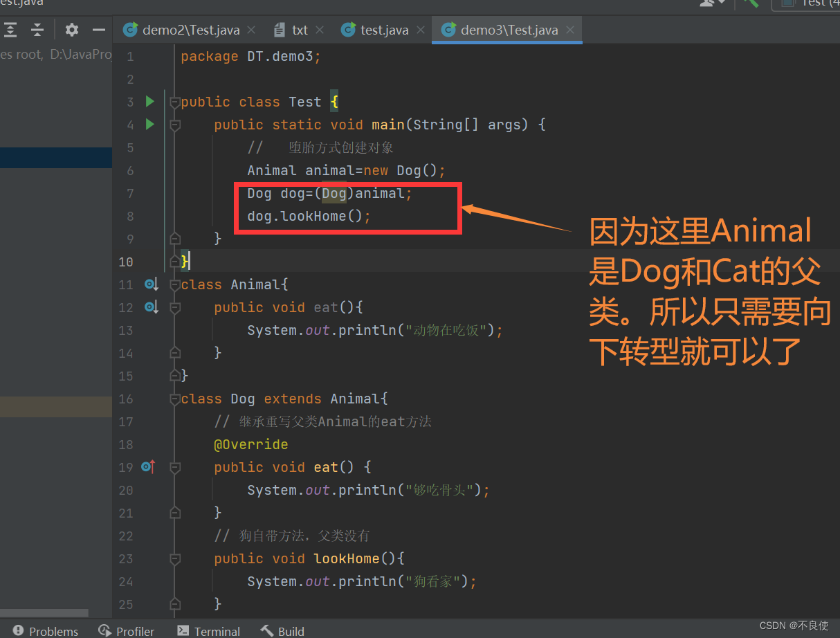Click line number 18 in the gutter
Viewport: 840px width, 638px height.
point(126,445)
